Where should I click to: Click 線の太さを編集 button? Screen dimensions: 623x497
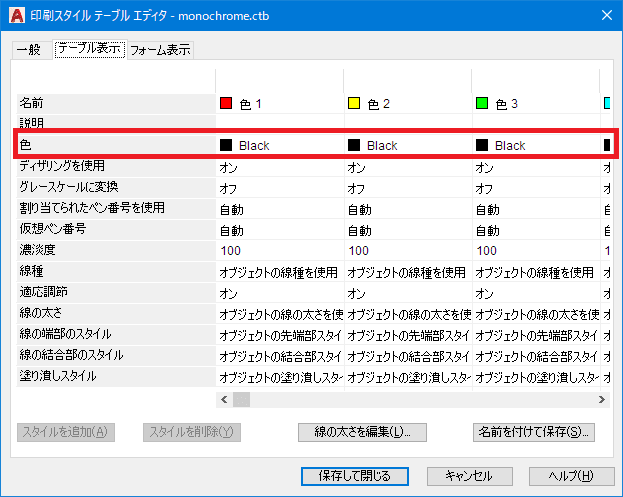pos(362,432)
